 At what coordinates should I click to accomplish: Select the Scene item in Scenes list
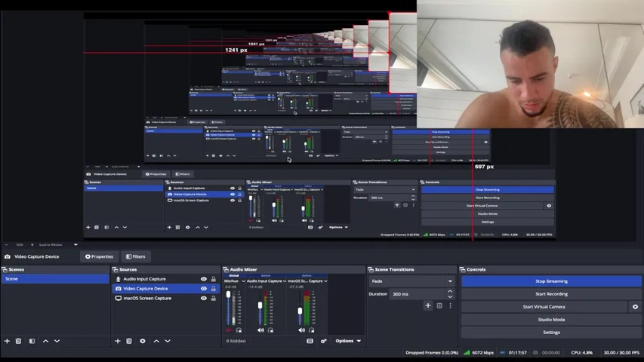[x=55, y=279]
